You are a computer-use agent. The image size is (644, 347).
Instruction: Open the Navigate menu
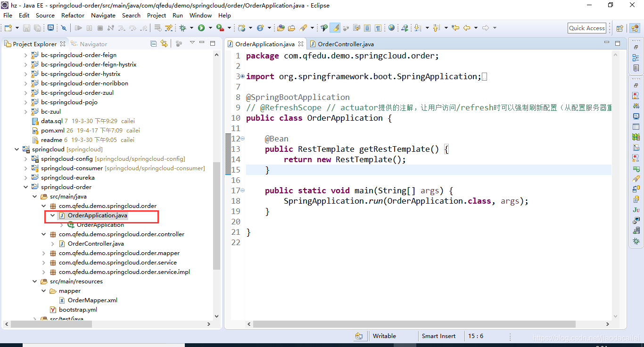[103, 15]
